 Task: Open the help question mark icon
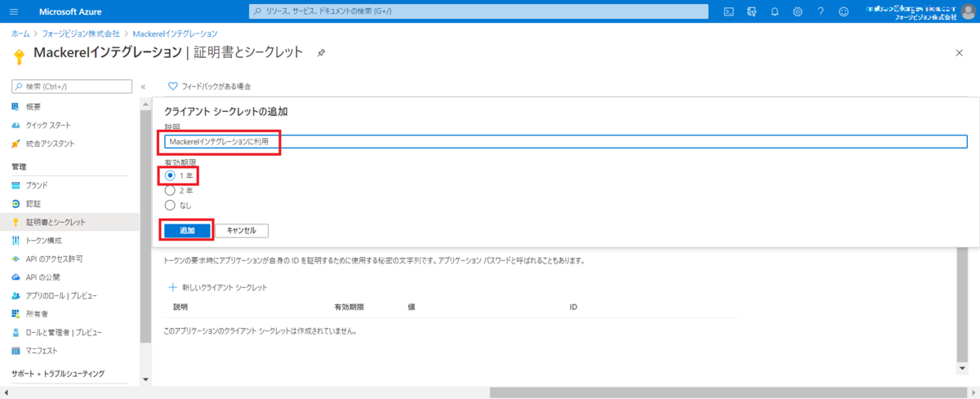820,11
